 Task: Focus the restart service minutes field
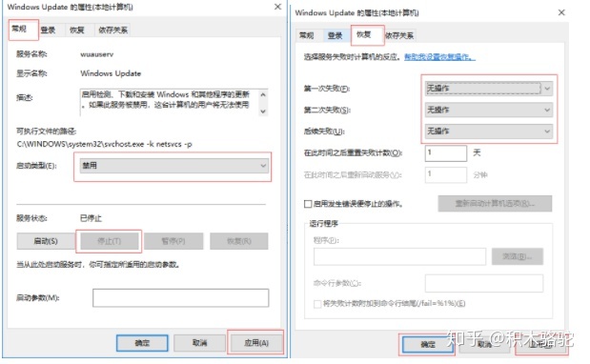point(446,174)
